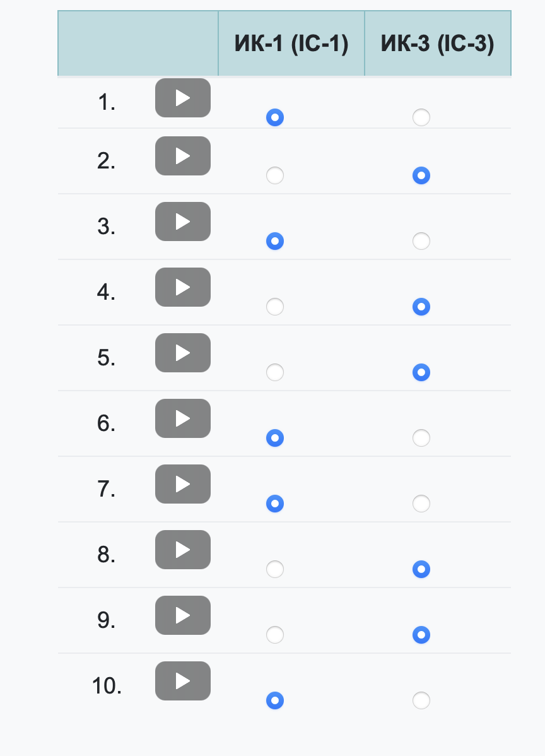The width and height of the screenshot is (545, 756).
Task: Select ИК-1 for question 4
Action: (274, 307)
